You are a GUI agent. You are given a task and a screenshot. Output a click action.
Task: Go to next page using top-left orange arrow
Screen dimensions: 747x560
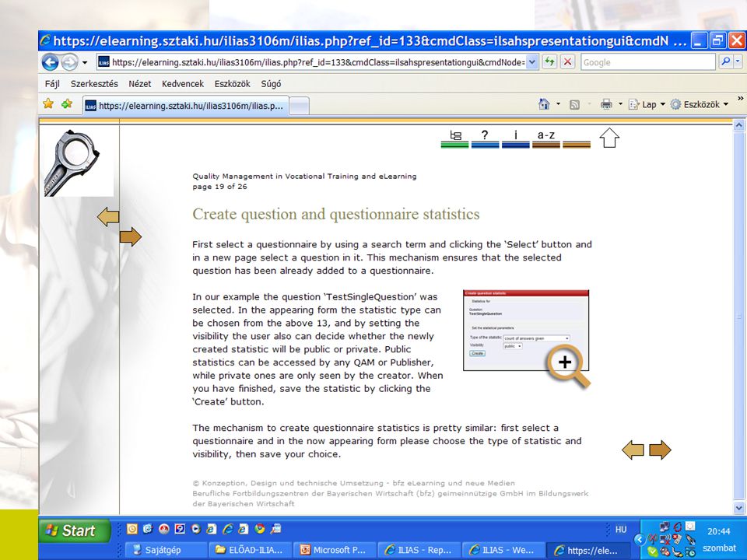pos(131,236)
